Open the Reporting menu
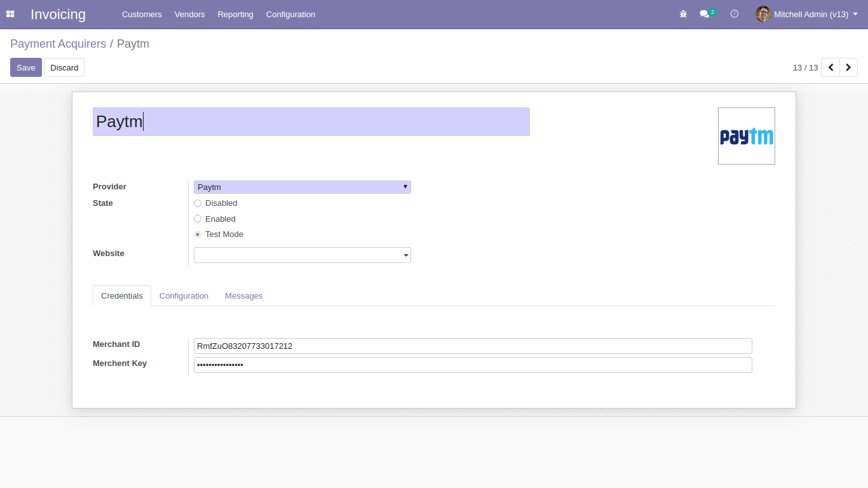 click(235, 14)
